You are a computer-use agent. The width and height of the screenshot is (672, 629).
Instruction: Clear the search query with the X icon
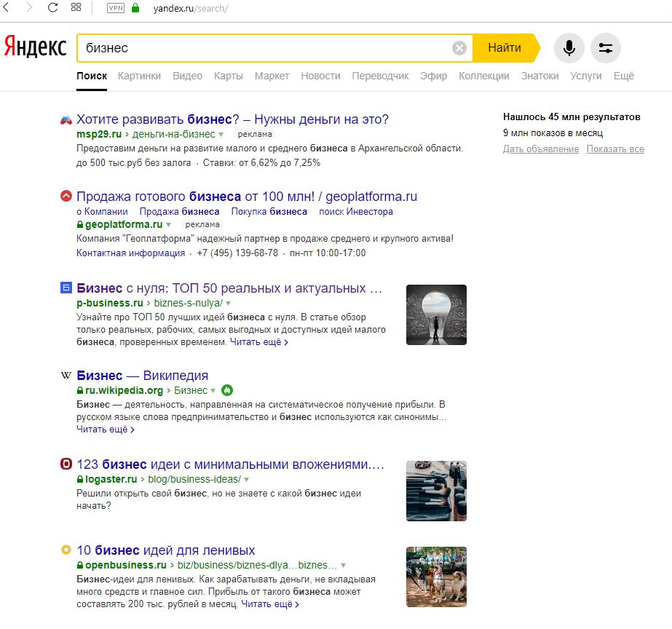point(459,48)
